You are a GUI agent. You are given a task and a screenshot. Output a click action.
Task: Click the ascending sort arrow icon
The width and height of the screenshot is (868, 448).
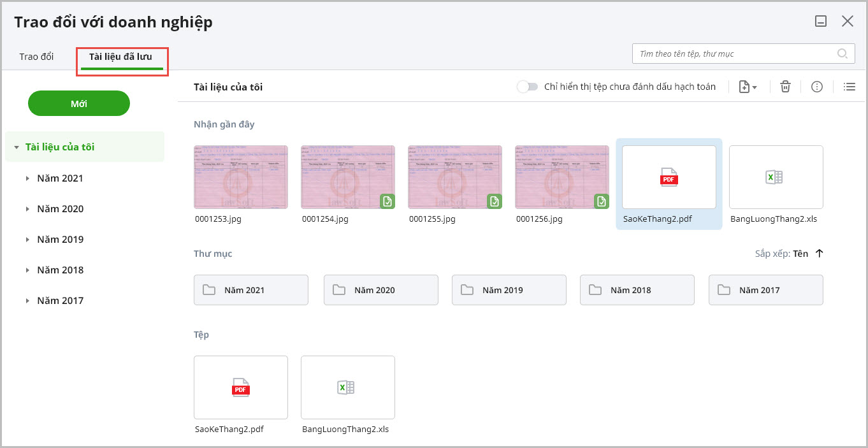tap(820, 254)
